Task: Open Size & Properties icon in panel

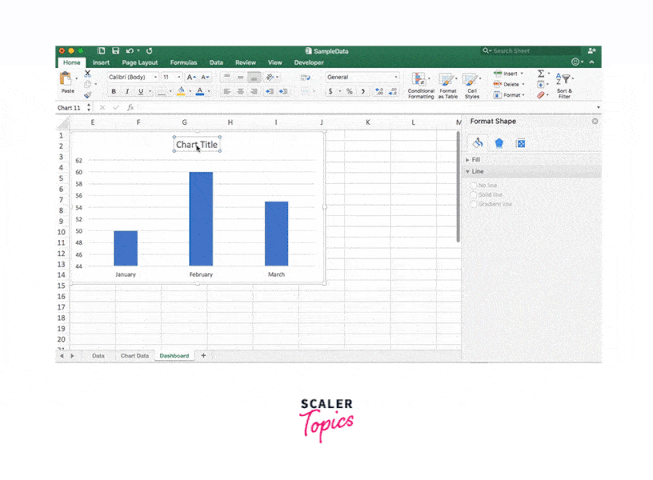Action: point(520,143)
